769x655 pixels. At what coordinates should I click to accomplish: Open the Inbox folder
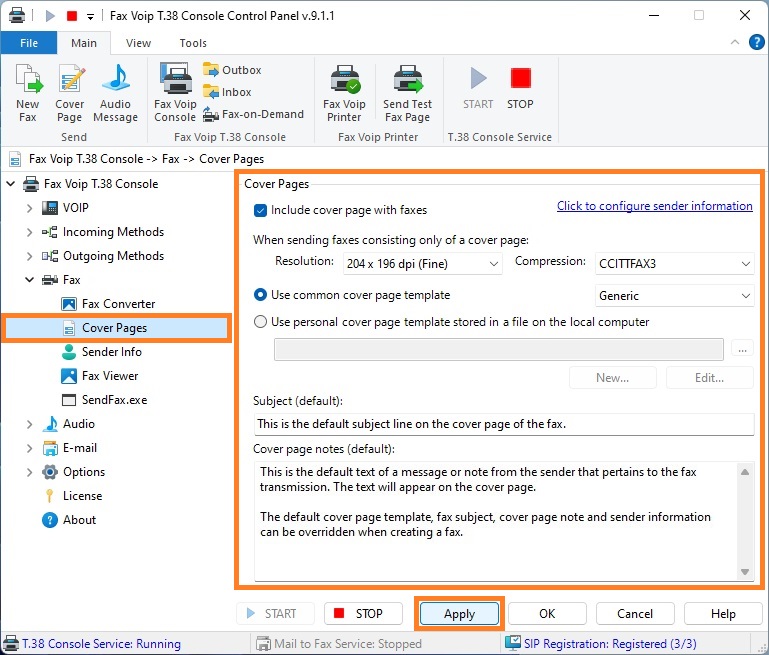pyautogui.click(x=227, y=92)
